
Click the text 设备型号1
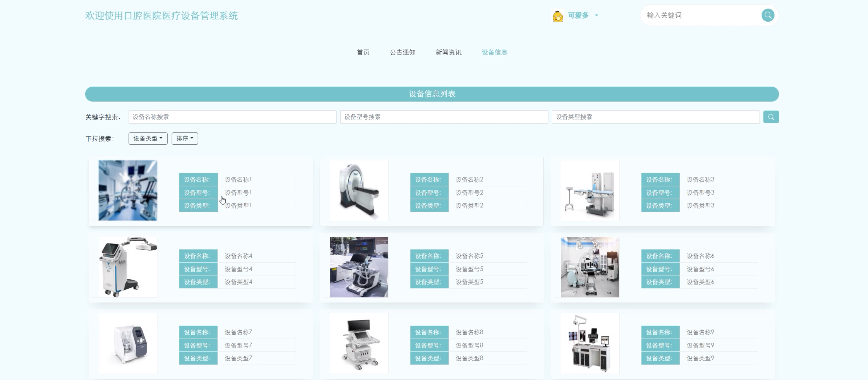pyautogui.click(x=238, y=193)
